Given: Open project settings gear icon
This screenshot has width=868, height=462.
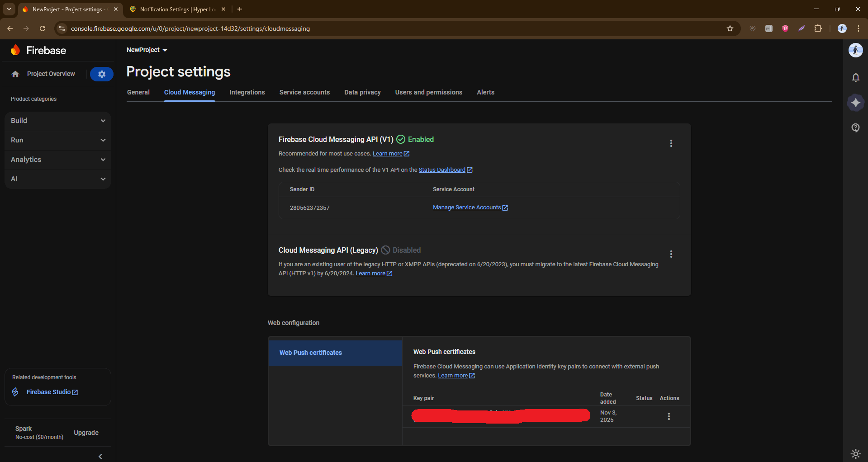Looking at the screenshot, I should (x=102, y=74).
